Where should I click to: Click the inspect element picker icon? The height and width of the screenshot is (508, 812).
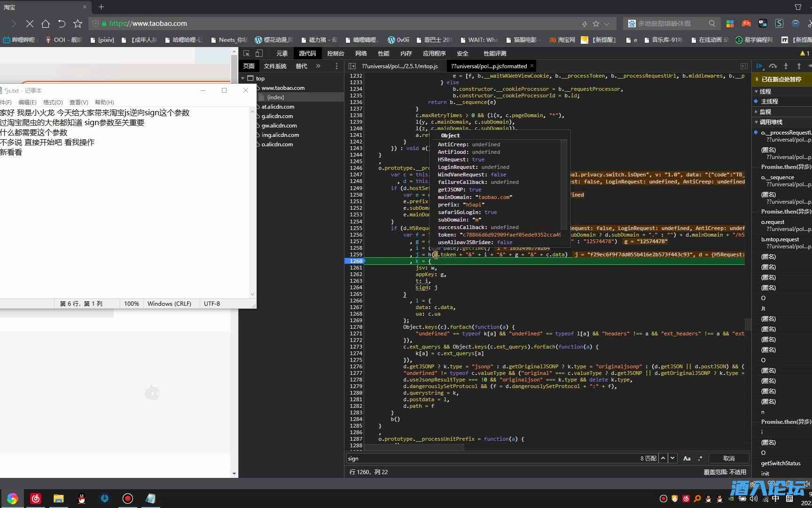point(246,54)
